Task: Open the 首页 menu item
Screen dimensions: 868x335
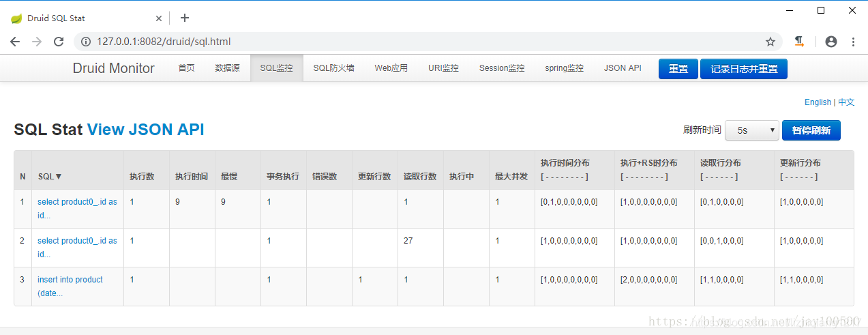Action: (186, 68)
